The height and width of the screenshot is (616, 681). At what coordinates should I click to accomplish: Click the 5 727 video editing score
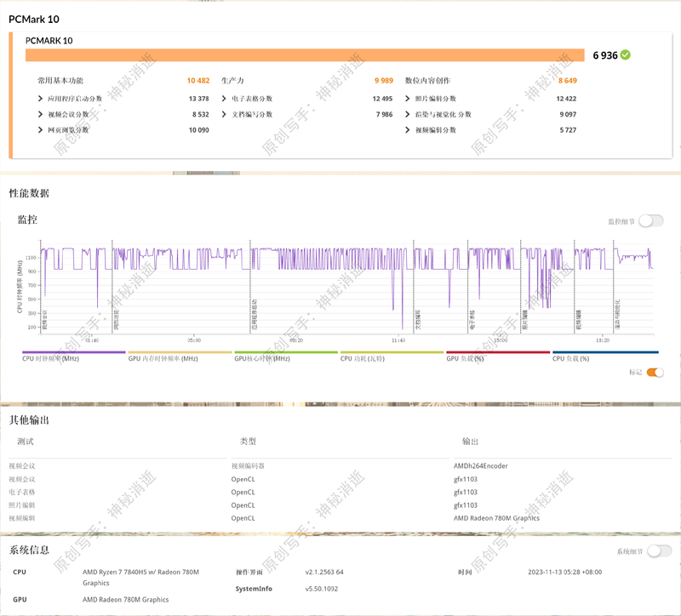[x=568, y=130]
